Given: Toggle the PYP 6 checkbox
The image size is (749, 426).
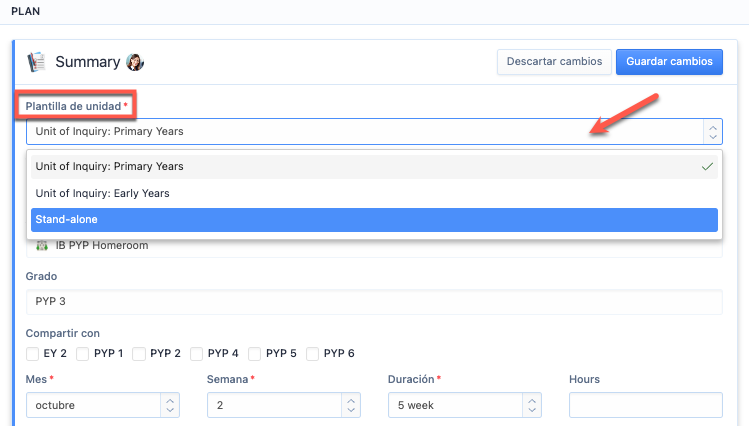Looking at the screenshot, I should [313, 353].
